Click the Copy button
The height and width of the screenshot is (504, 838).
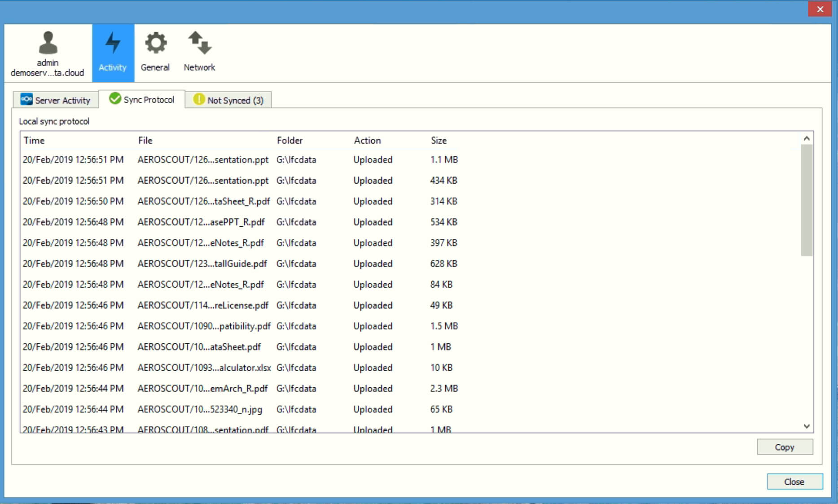[x=784, y=447]
